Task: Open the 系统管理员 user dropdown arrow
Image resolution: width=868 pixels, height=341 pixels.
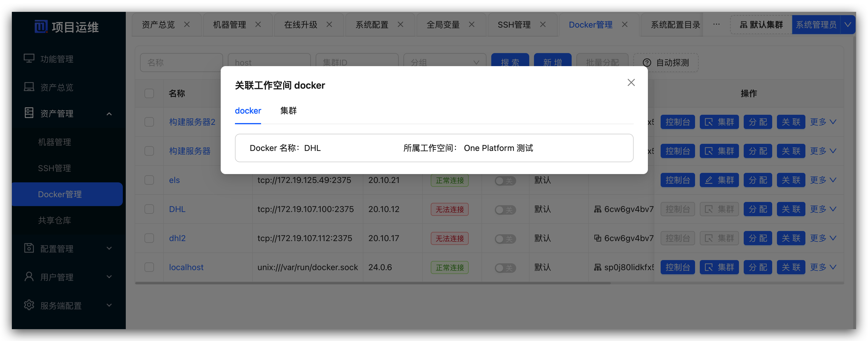Action: 848,25
